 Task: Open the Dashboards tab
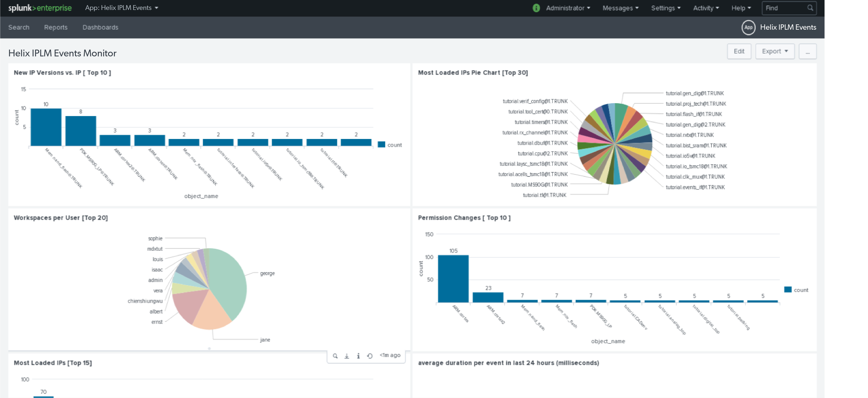point(100,27)
